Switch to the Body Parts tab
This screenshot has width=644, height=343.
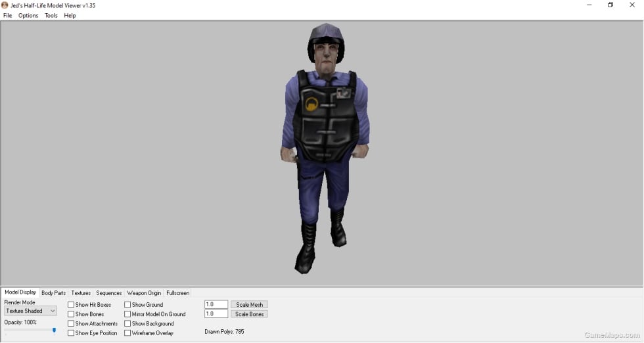tap(53, 293)
